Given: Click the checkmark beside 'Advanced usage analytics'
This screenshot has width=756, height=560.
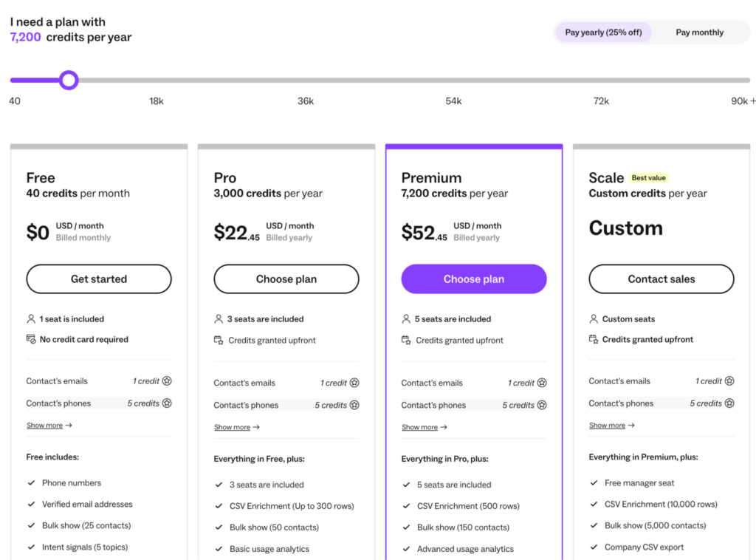Looking at the screenshot, I should pyautogui.click(x=407, y=549).
